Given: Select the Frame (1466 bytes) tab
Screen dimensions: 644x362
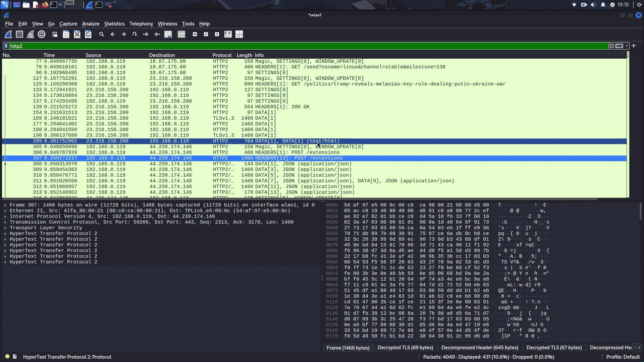Looking at the screenshot, I should [348, 348].
